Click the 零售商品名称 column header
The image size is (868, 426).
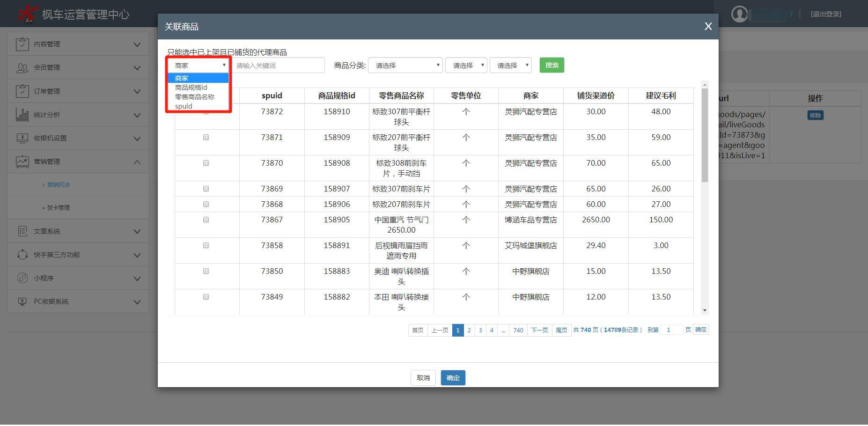[401, 95]
